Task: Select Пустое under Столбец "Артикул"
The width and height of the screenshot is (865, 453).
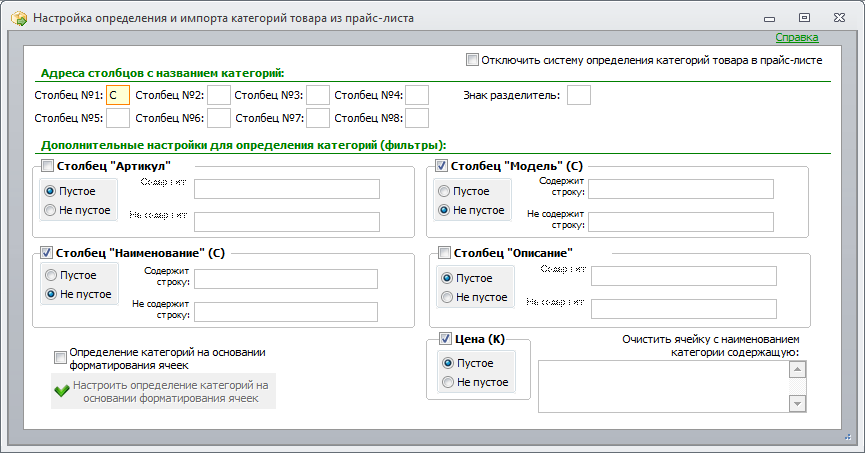Action: pos(50,191)
